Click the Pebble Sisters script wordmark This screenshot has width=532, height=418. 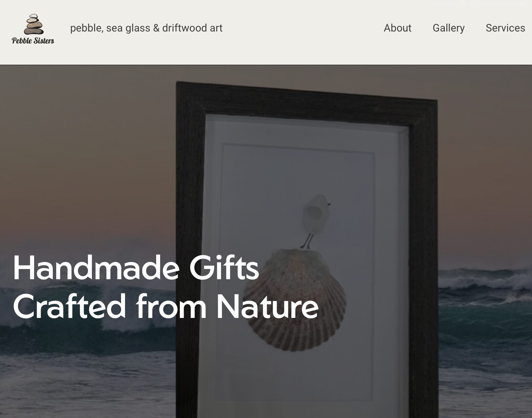point(33,40)
